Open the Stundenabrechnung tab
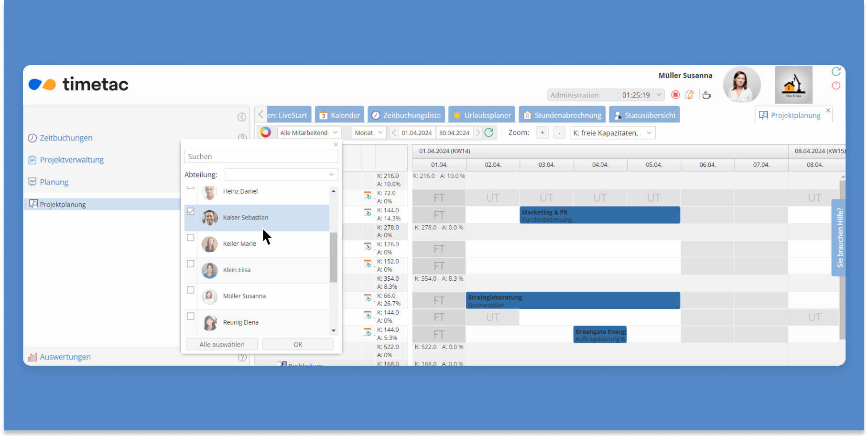The width and height of the screenshot is (868, 438). pos(562,115)
